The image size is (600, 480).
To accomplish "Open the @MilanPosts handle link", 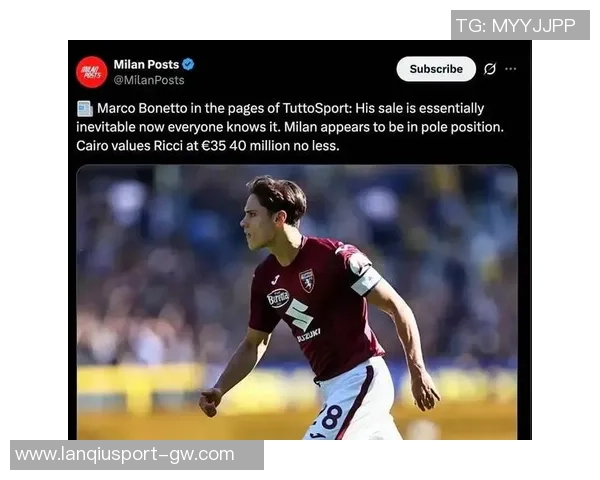I will [149, 80].
